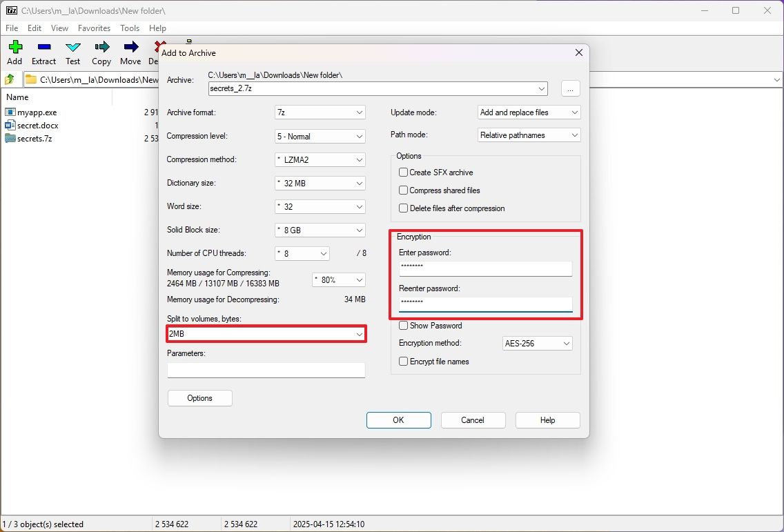Open the Favorites menu
The height and width of the screenshot is (532, 784).
[x=94, y=28]
